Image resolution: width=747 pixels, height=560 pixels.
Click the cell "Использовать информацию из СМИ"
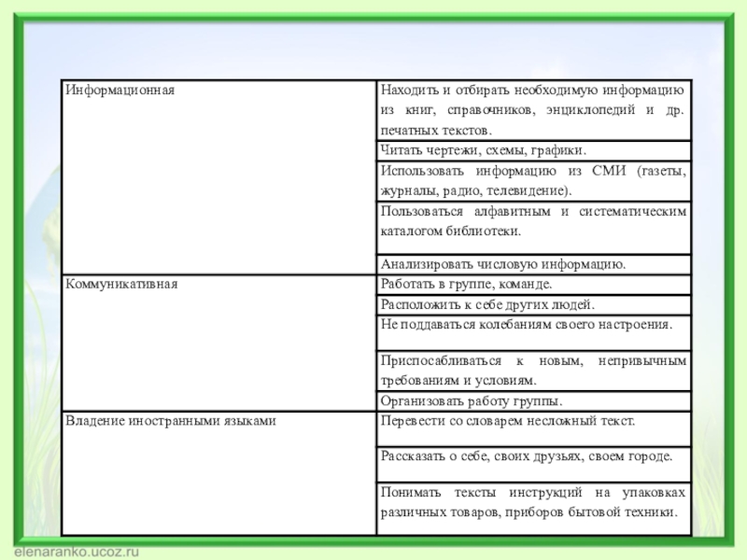533,181
